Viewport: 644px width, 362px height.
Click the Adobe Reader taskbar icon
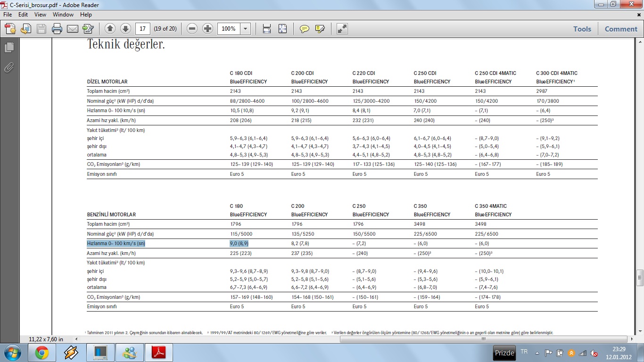click(158, 352)
